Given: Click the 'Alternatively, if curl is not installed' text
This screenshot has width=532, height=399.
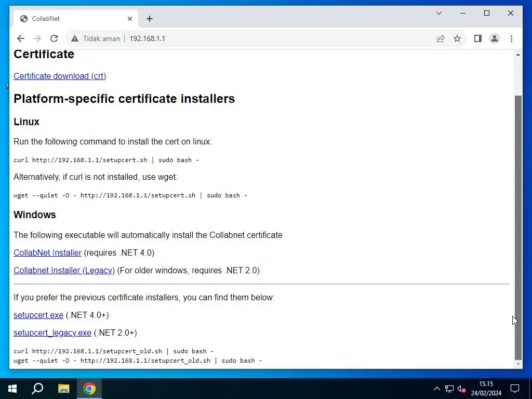Looking at the screenshot, I should tap(96, 177).
